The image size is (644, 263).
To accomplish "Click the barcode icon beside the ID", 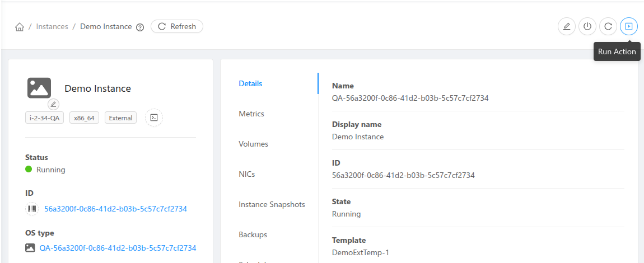I will pyautogui.click(x=31, y=209).
